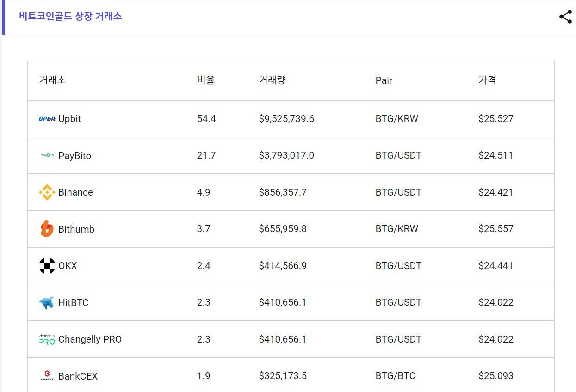Screen dimensions: 576x392
Task: Select Changelly PRO's price $24.022
Action: point(496,339)
